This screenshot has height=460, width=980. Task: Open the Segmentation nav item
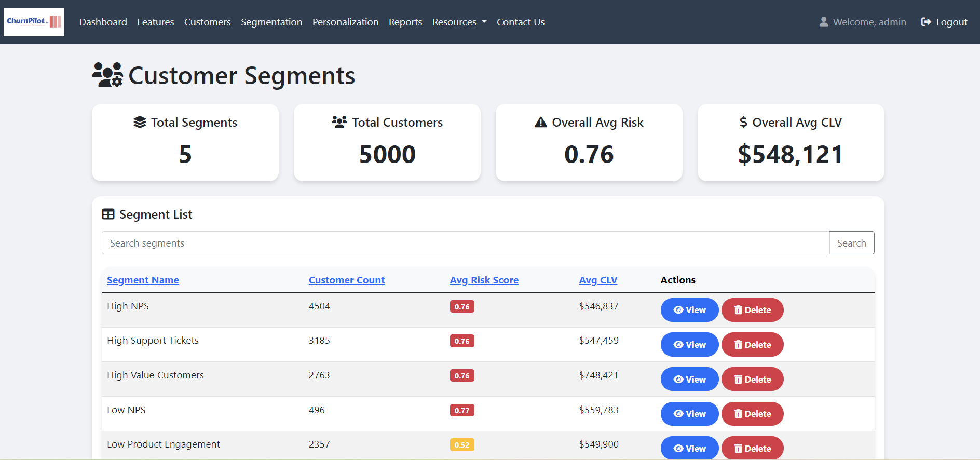(271, 22)
